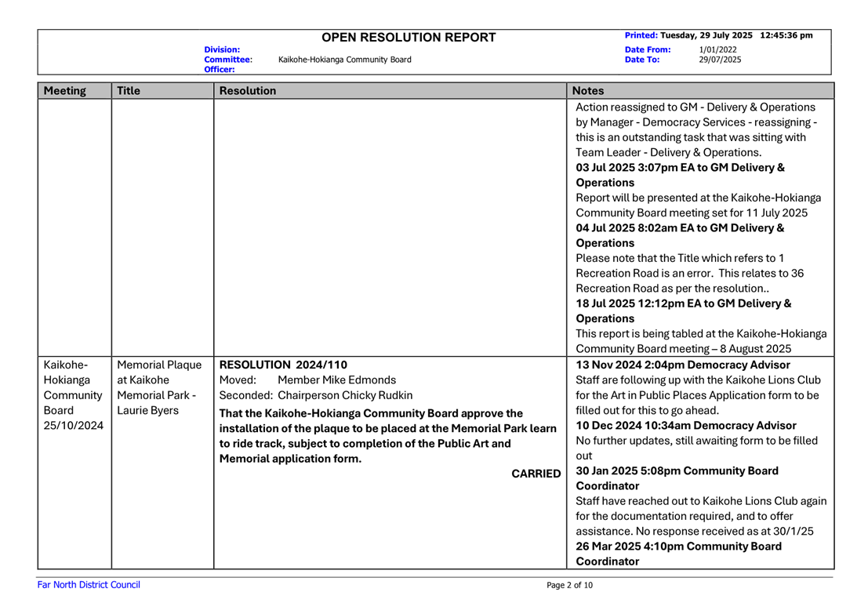Click the Date To value 29/07/2025
The image size is (868, 614).
(x=720, y=60)
